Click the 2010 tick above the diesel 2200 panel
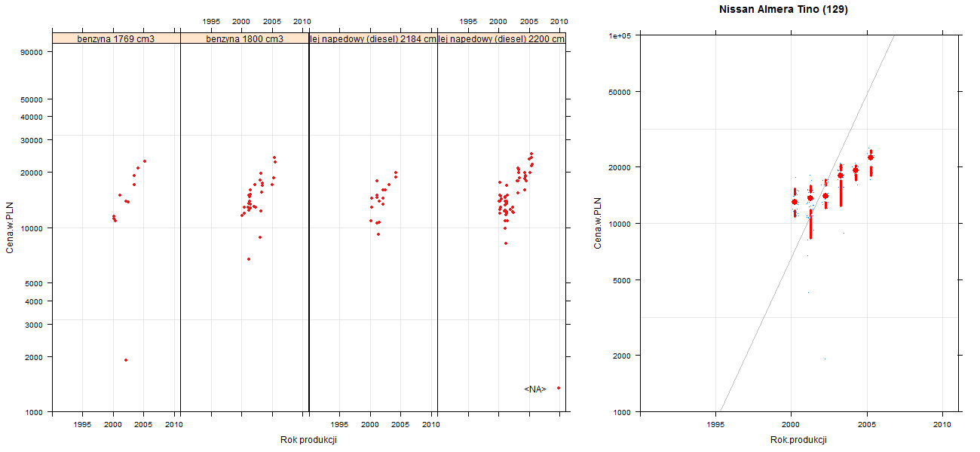 click(x=559, y=21)
